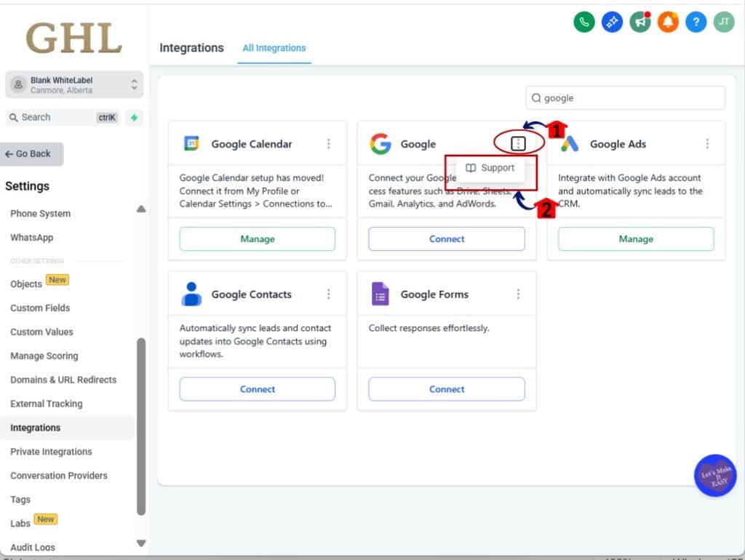Click Manage on Google Calendar card
The width and height of the screenshot is (745, 560).
tap(257, 239)
